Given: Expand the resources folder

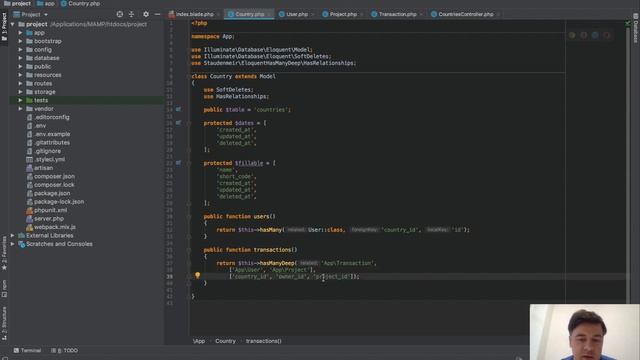Looking at the screenshot, I should click(20, 75).
